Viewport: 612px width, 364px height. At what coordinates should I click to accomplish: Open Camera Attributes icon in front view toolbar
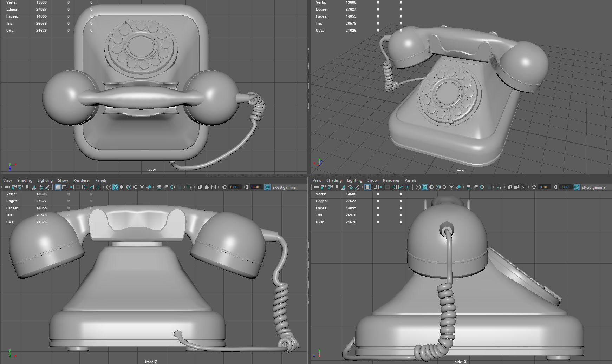click(x=20, y=187)
